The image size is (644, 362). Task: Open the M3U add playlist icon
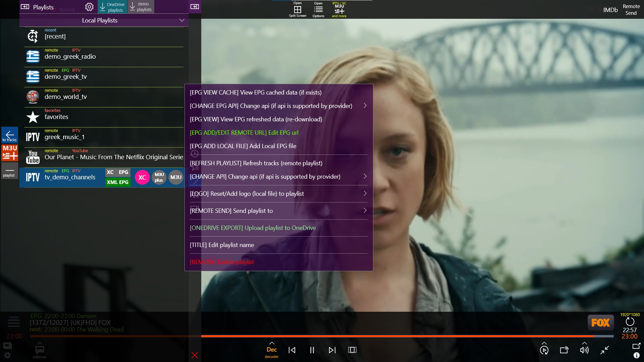pyautogui.click(x=10, y=154)
